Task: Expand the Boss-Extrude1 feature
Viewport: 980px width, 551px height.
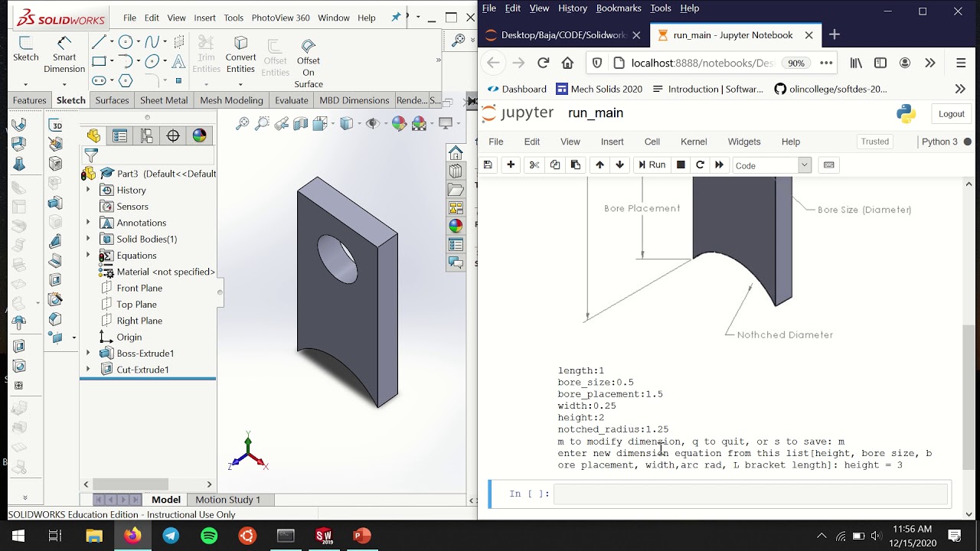Action: [x=88, y=353]
